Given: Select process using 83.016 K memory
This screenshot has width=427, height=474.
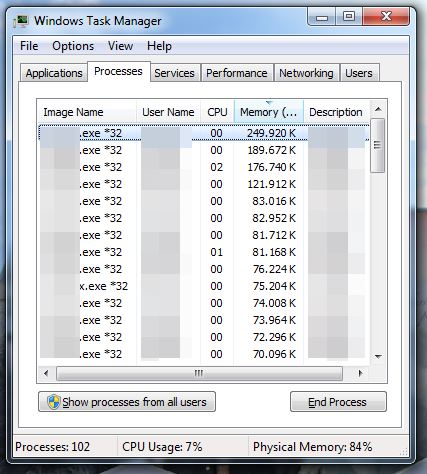Looking at the screenshot, I should [x=204, y=201].
